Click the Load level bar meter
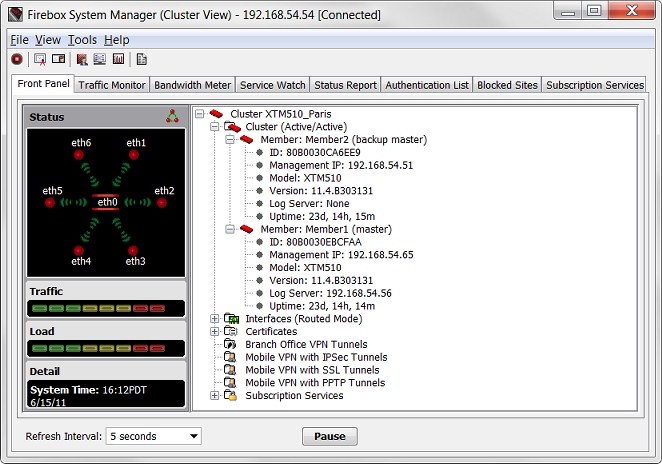 [x=106, y=348]
